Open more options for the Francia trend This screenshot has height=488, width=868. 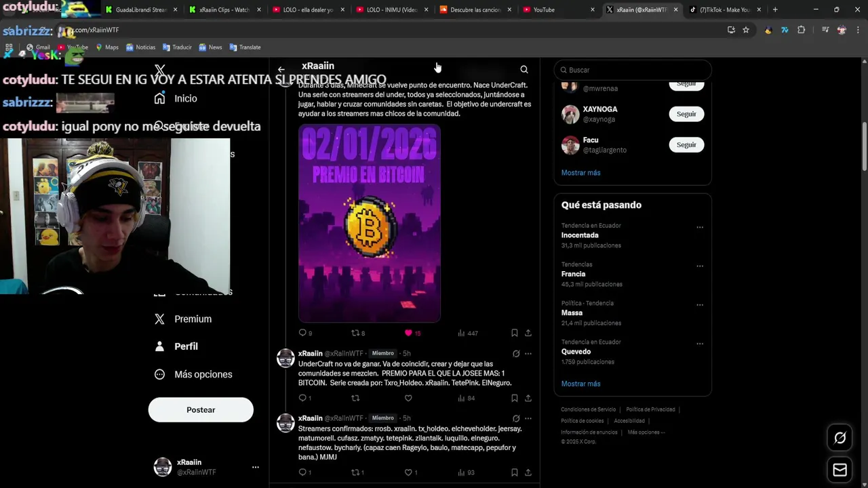coord(700,266)
